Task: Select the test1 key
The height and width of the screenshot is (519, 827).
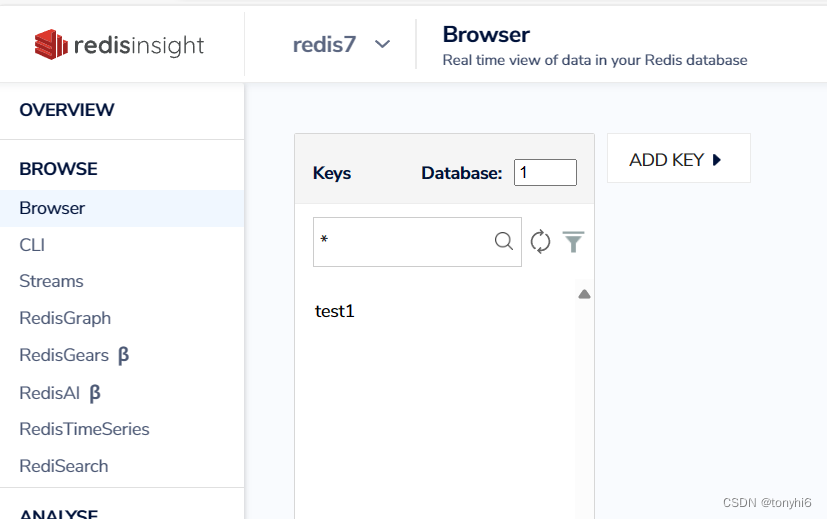Action: [335, 311]
